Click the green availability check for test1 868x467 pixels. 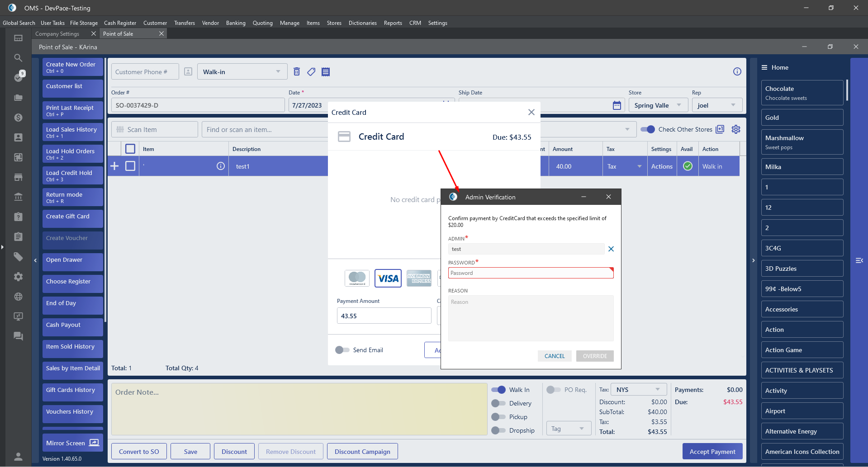[x=688, y=166]
